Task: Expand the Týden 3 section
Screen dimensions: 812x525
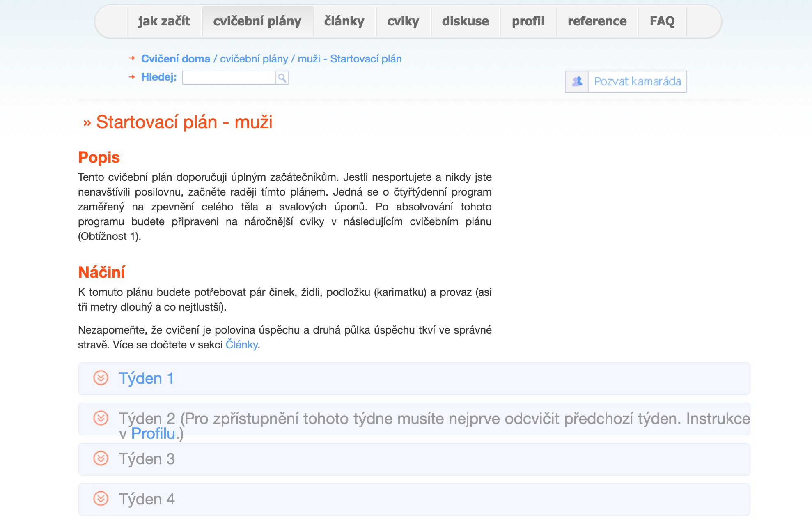Action: click(x=147, y=459)
